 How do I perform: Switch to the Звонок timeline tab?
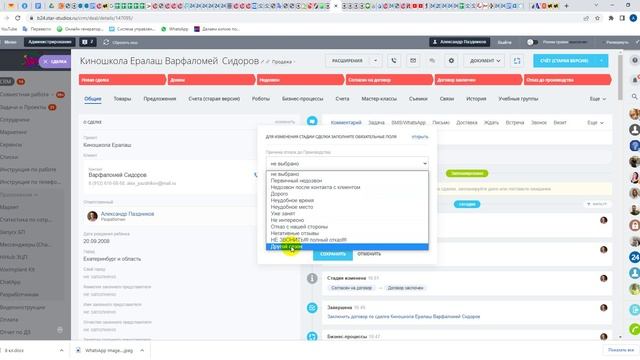coord(539,122)
